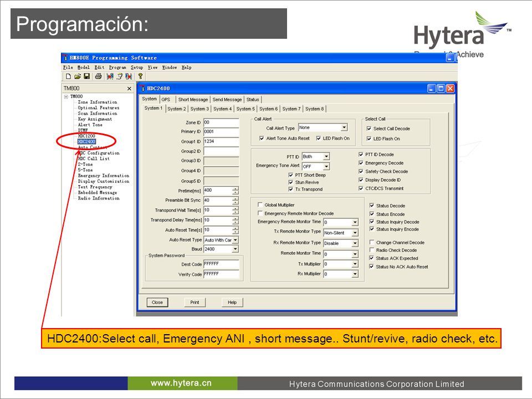Click the Primary ID input field
The width and height of the screenshot is (532, 399).
(x=221, y=132)
